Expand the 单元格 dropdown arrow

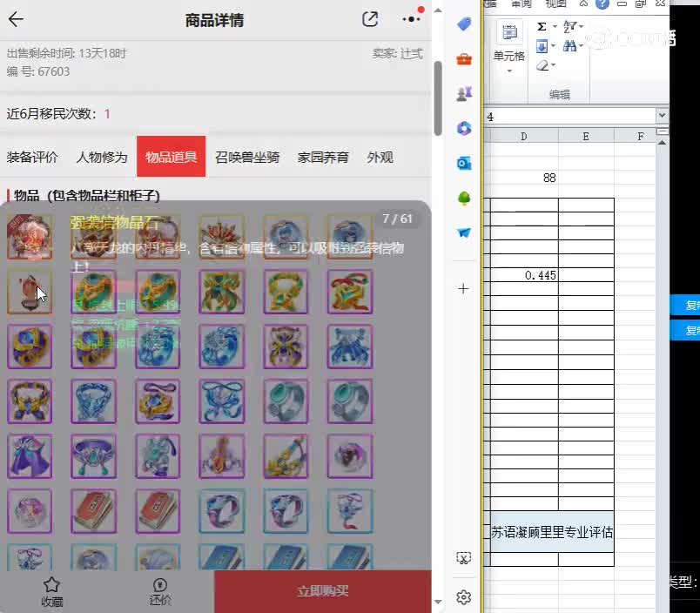pyautogui.click(x=509, y=71)
